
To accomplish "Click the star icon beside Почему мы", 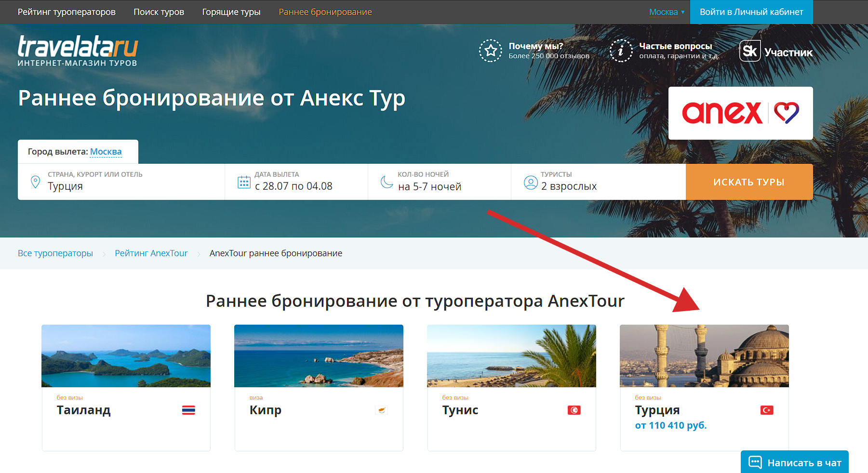I will tap(490, 51).
